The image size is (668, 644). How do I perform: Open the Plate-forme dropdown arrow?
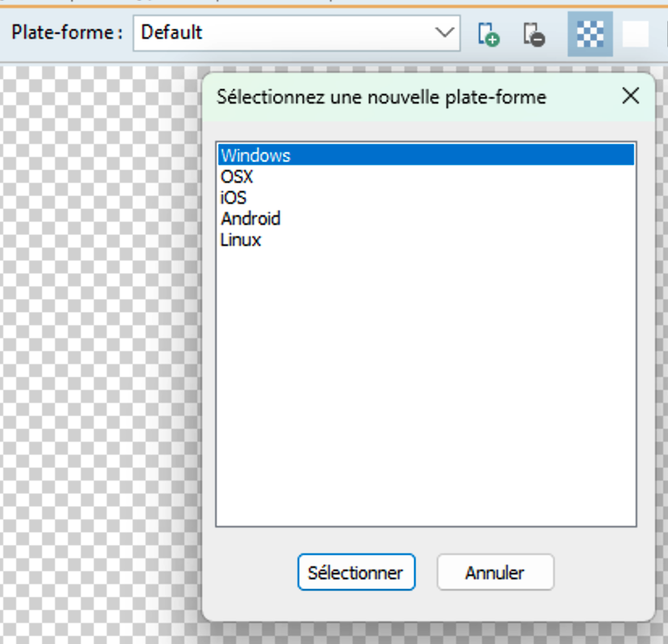pos(444,33)
